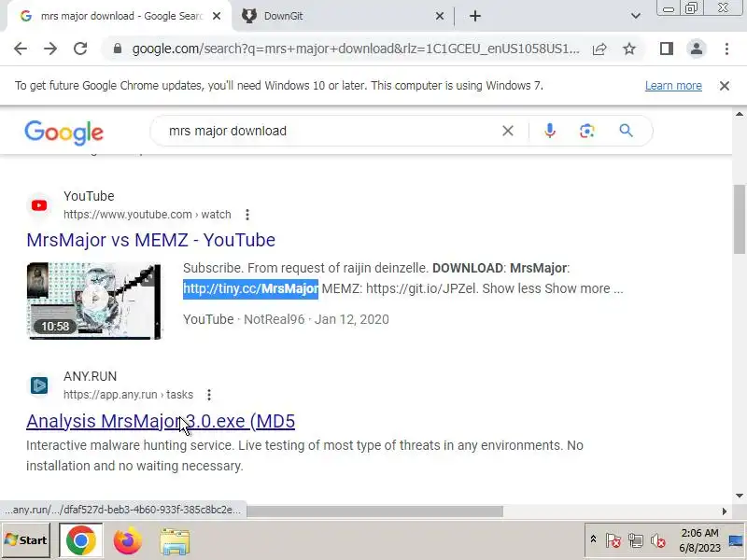Open Windows Explorer from the taskbar
This screenshot has width=747, height=560.
click(175, 541)
